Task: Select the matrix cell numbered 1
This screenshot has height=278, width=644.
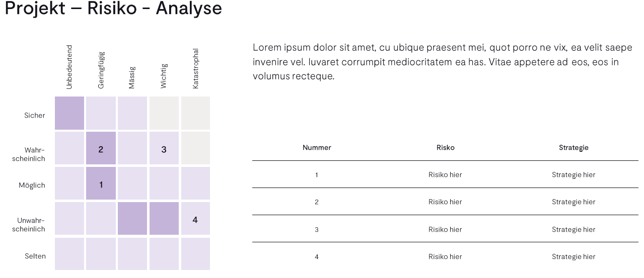Action: (x=101, y=183)
